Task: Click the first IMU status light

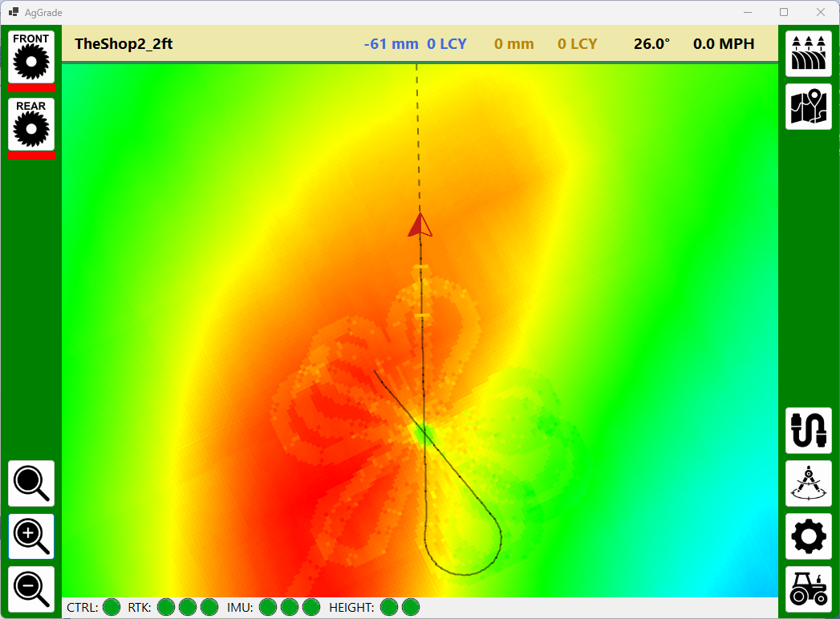Action: 269,608
